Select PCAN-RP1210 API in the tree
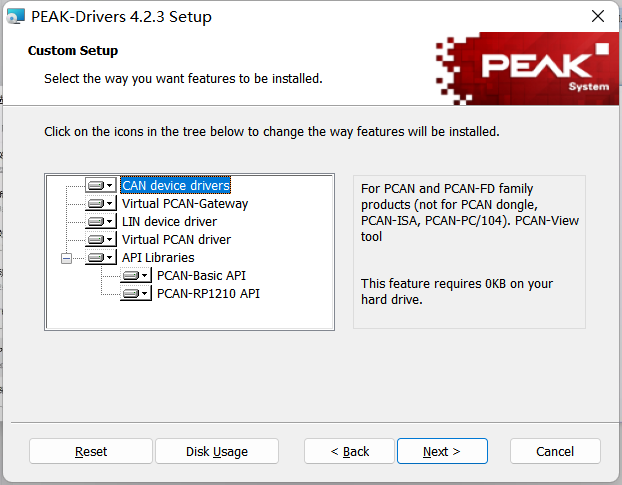The image size is (622, 485). (208, 293)
